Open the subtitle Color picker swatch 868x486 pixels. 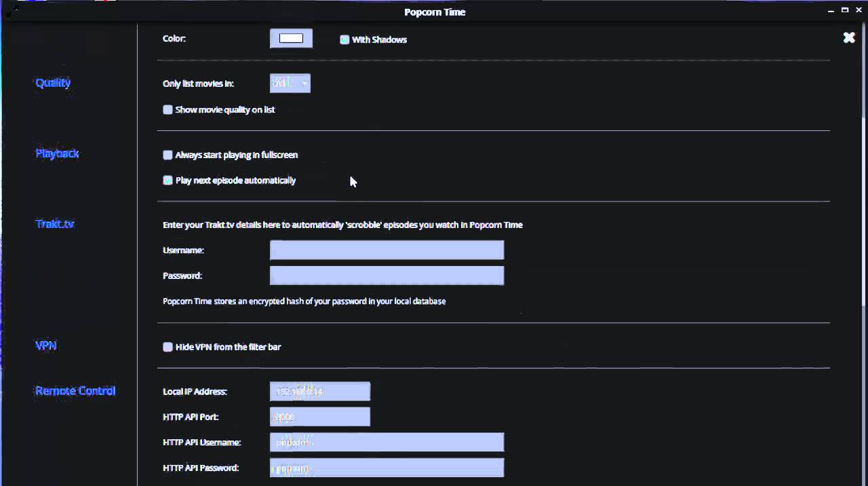click(292, 39)
